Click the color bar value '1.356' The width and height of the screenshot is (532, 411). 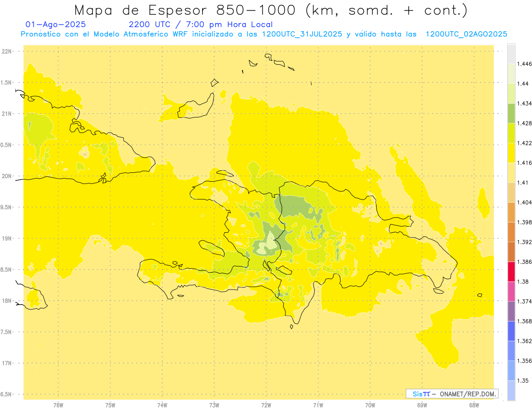pos(525,361)
